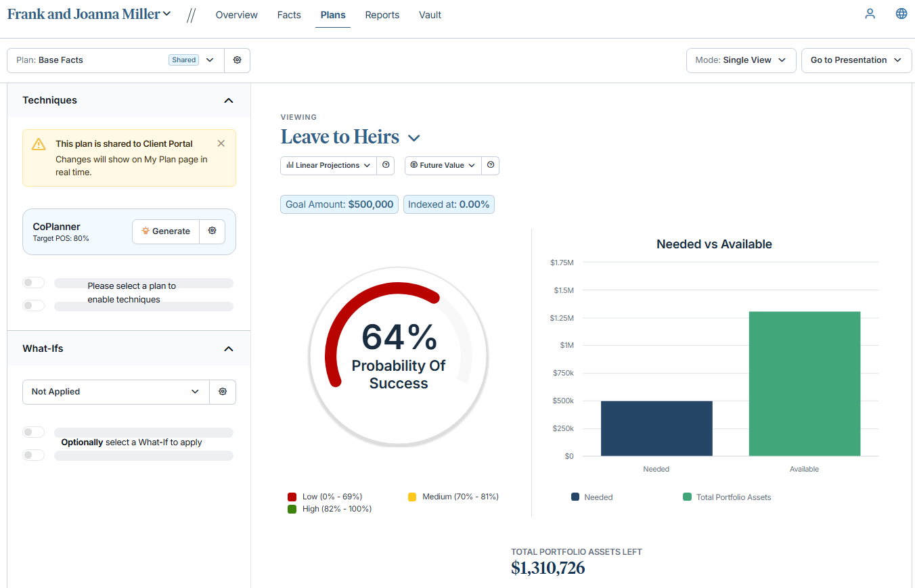Screen dimensions: 915x588
Task: Open the Mode: Single View dropdown
Action: [x=740, y=60]
